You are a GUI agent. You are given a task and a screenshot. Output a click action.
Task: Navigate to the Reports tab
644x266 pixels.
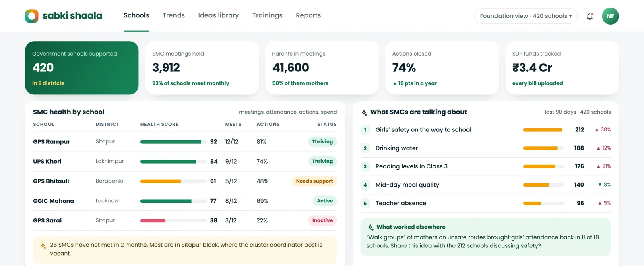click(308, 15)
